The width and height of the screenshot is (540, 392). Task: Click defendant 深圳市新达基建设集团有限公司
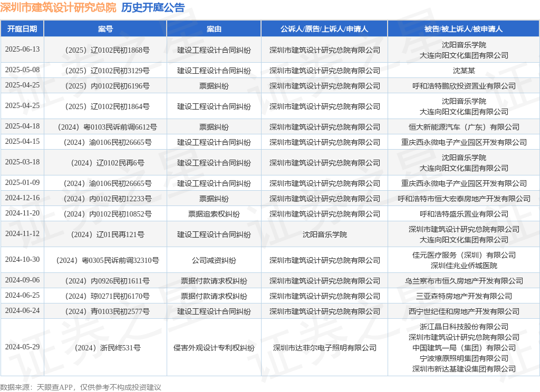tap(464, 369)
